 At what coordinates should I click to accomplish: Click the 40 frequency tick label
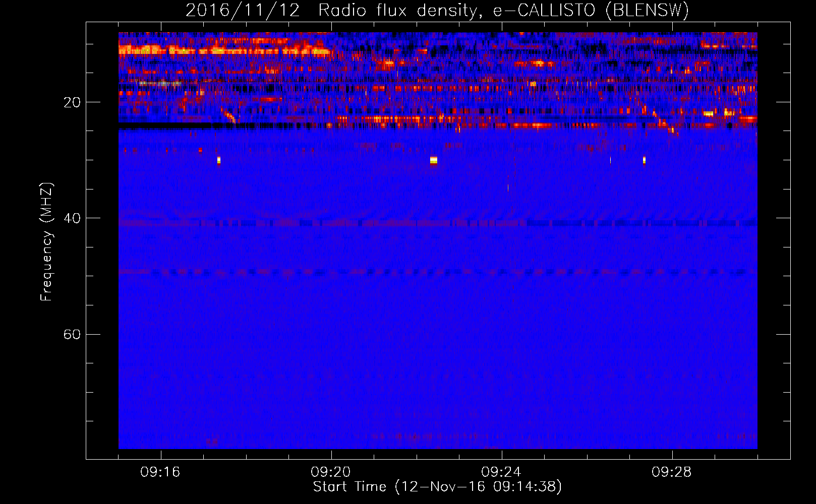pyautogui.click(x=72, y=218)
